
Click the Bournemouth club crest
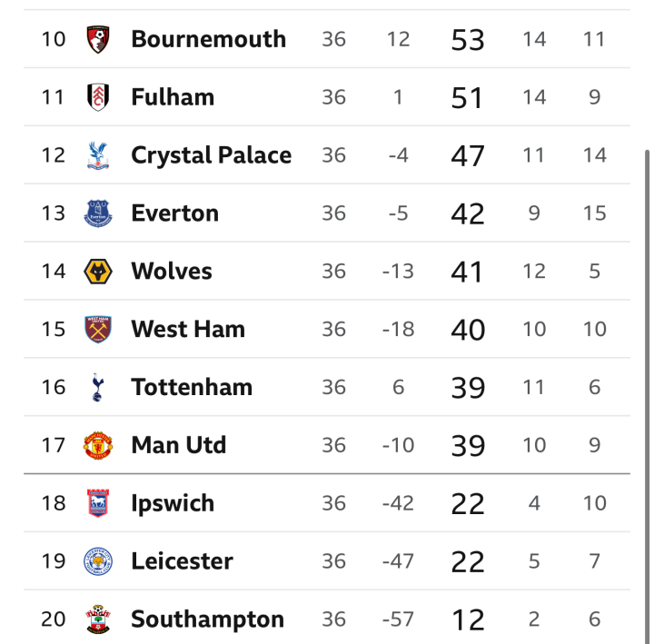98,39
